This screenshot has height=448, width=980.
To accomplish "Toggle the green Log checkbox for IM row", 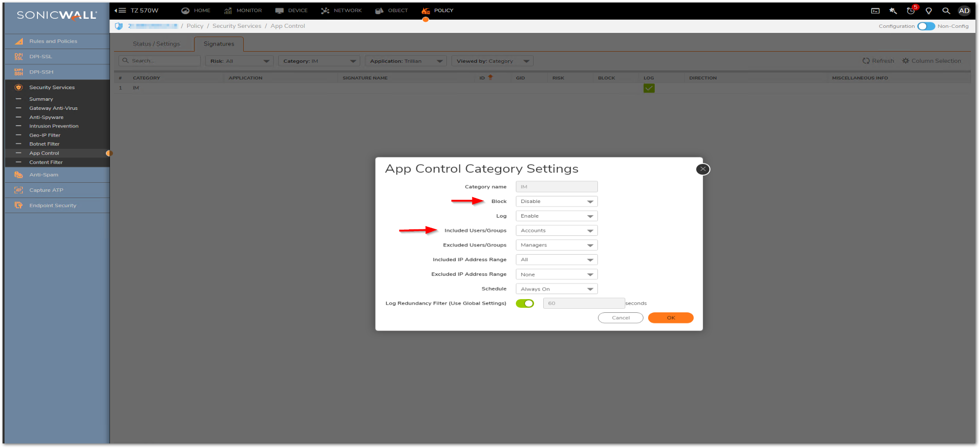I will [649, 88].
